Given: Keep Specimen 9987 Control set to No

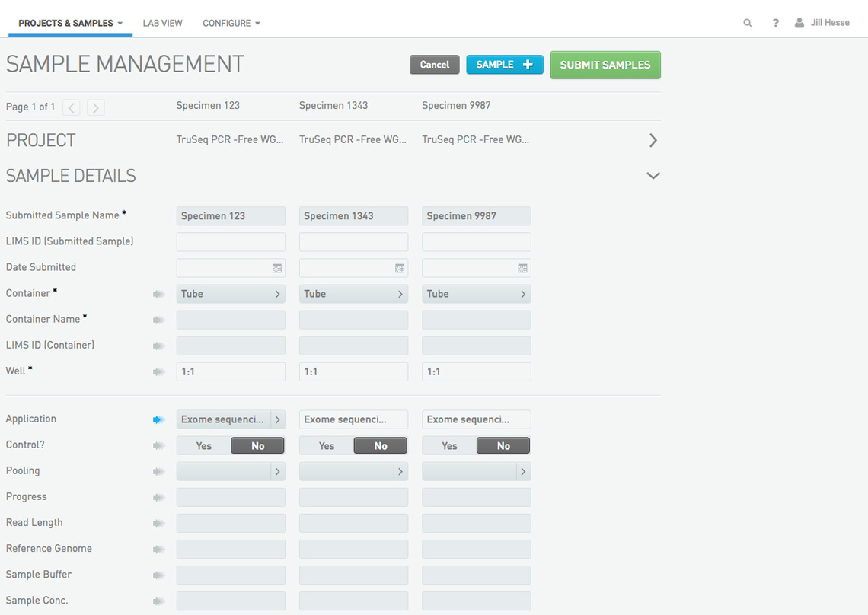Looking at the screenshot, I should click(503, 445).
